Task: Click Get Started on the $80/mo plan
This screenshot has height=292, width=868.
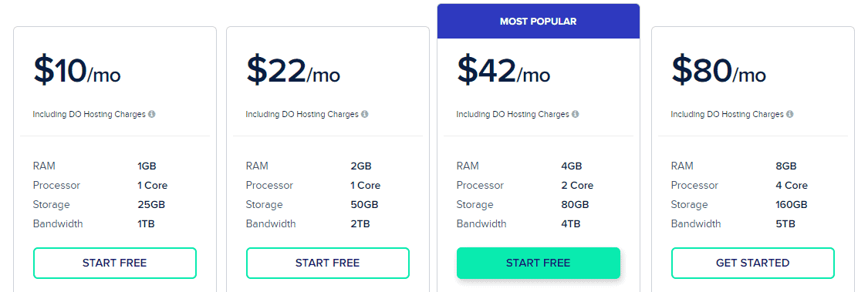Action: (x=753, y=263)
